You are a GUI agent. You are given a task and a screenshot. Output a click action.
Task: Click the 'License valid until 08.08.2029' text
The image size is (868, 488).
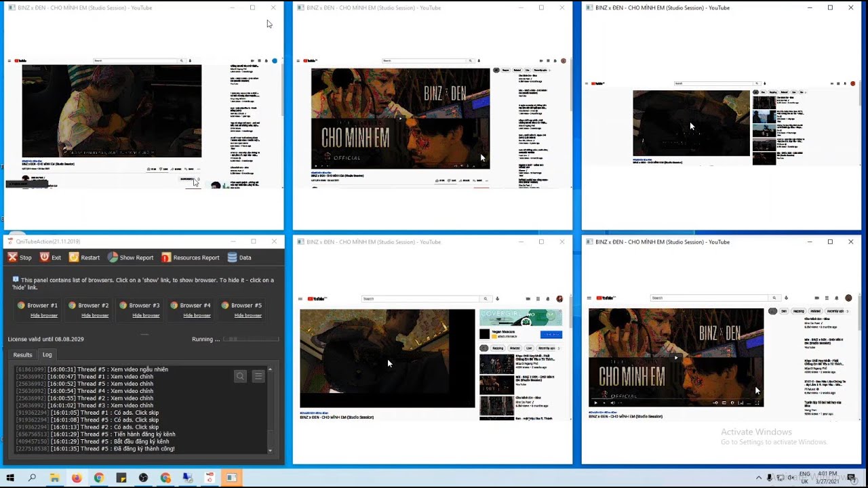tap(46, 339)
